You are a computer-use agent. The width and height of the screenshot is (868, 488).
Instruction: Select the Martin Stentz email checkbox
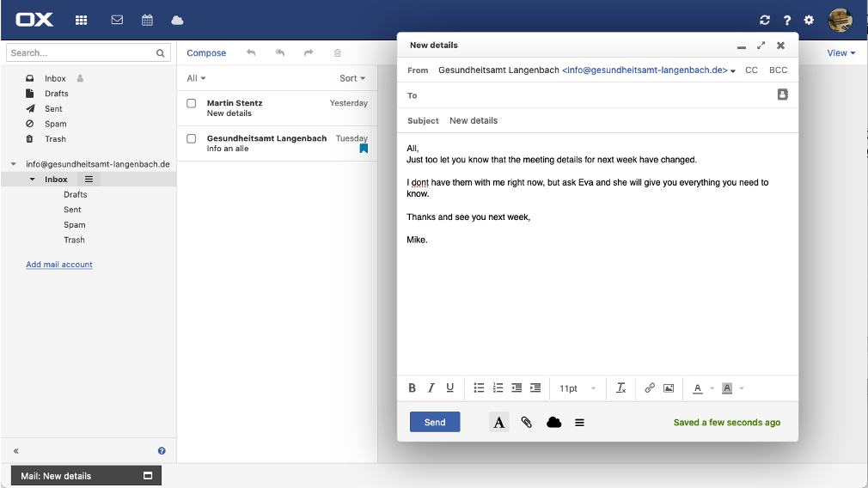click(192, 103)
